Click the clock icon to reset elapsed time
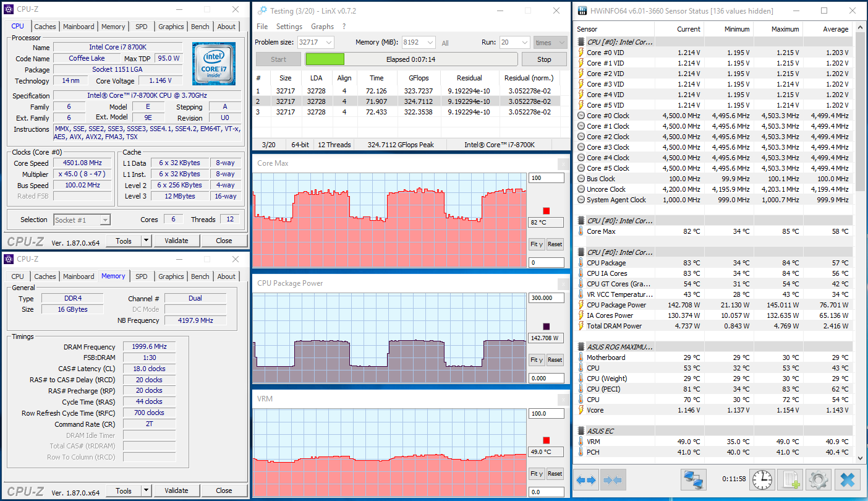The height and width of the screenshot is (501, 868). 762,479
